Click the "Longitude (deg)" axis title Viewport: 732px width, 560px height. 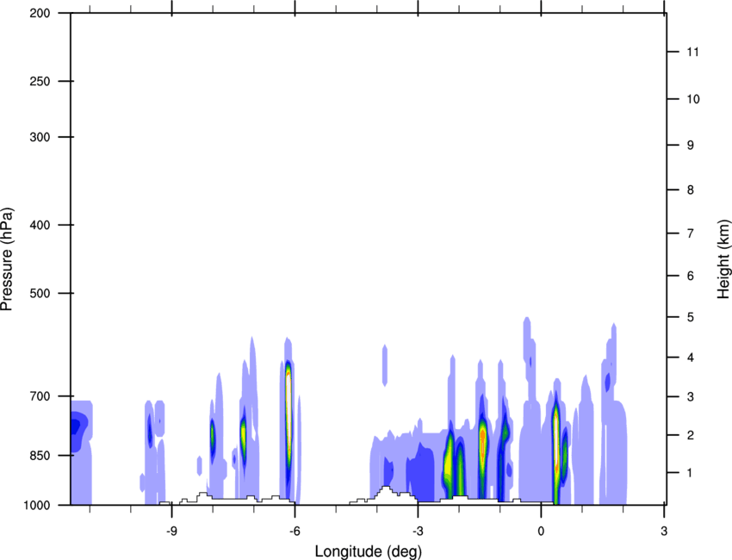coord(369,551)
